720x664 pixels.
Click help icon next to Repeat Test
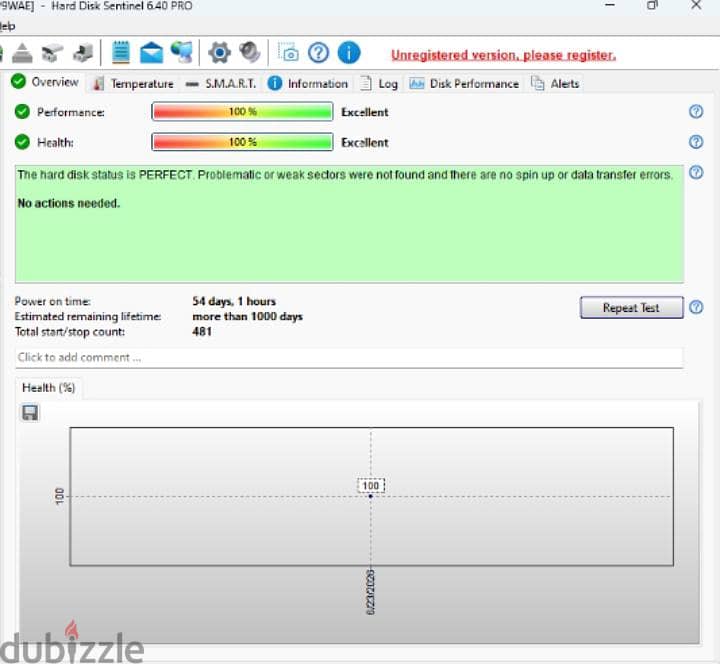pyautogui.click(x=696, y=307)
